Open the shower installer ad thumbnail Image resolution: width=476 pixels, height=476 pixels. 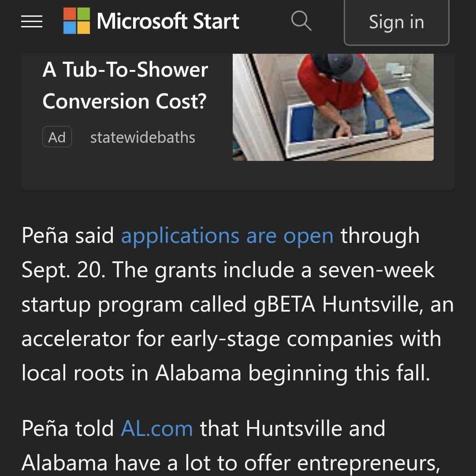333,107
